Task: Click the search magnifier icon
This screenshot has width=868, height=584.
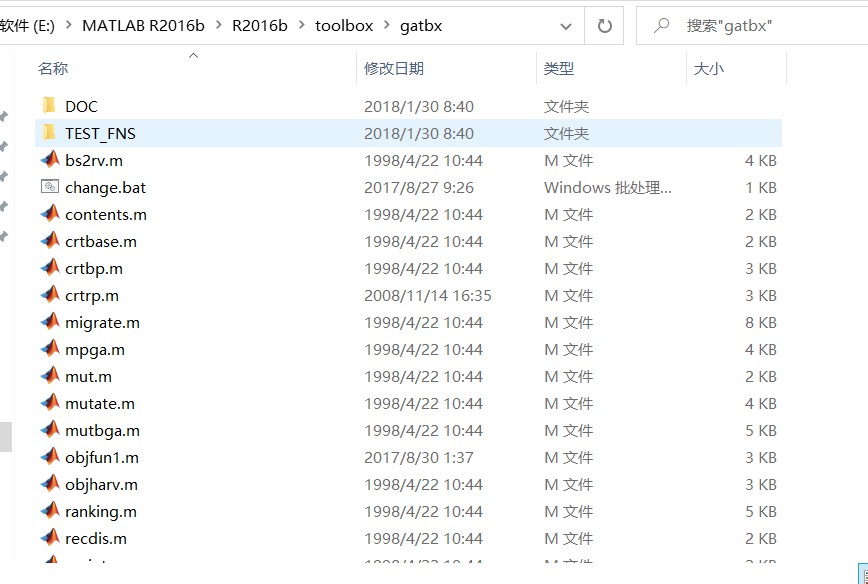Action: [x=662, y=25]
